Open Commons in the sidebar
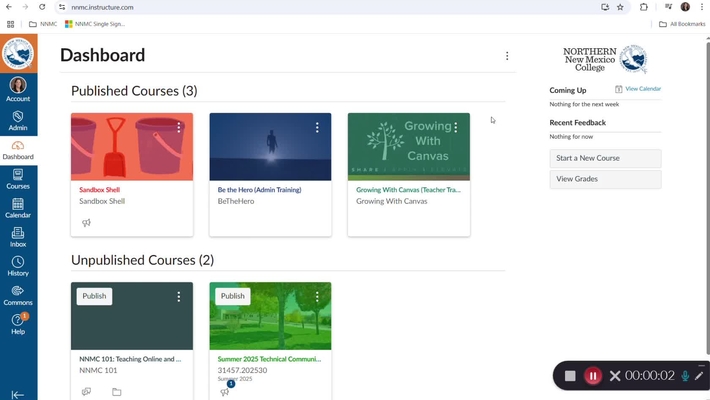 point(18,296)
